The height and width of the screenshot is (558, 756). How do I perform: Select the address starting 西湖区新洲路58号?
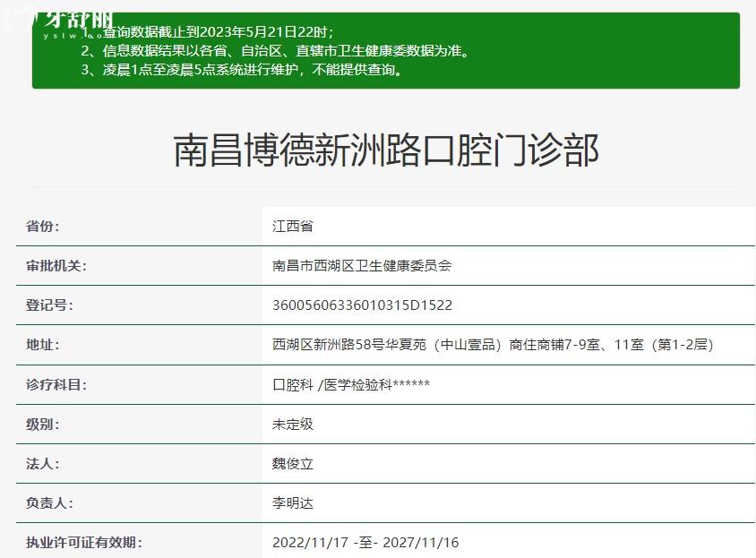click(x=493, y=345)
